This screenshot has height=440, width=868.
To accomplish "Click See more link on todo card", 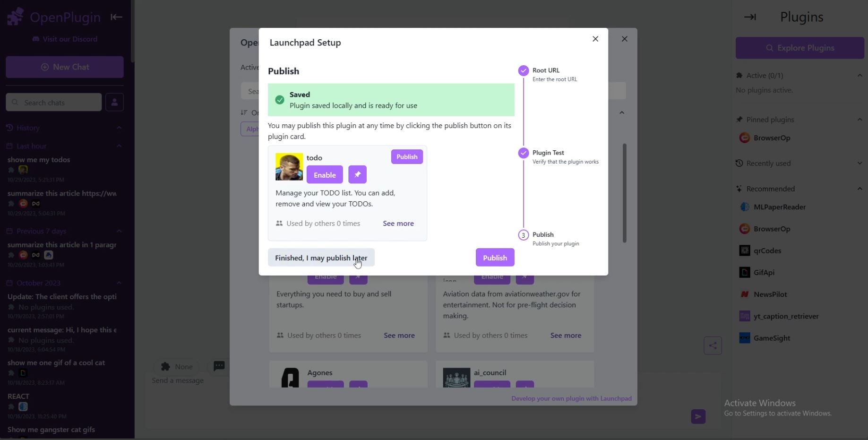I will [398, 223].
